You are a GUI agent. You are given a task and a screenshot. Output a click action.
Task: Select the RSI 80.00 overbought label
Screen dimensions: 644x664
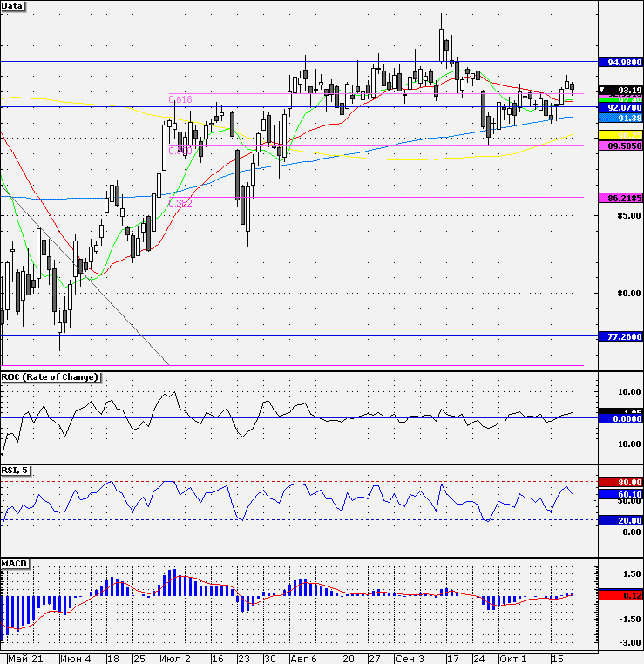(x=621, y=483)
